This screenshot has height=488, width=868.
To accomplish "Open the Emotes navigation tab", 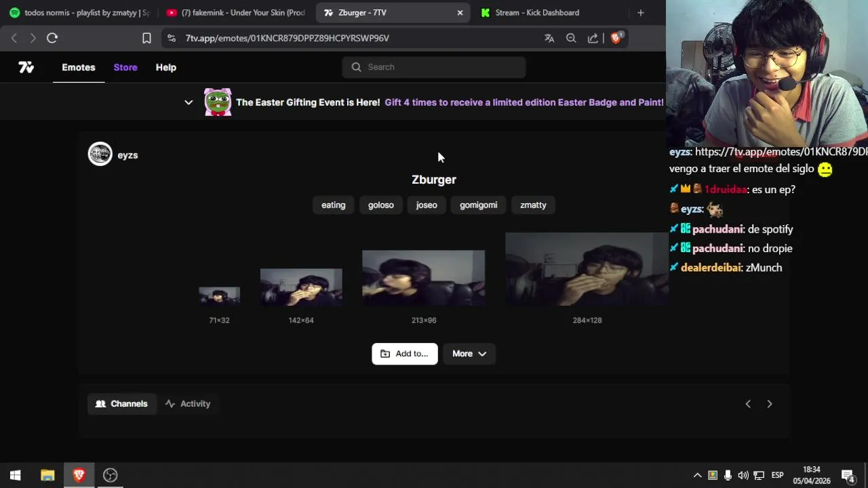I will point(79,67).
